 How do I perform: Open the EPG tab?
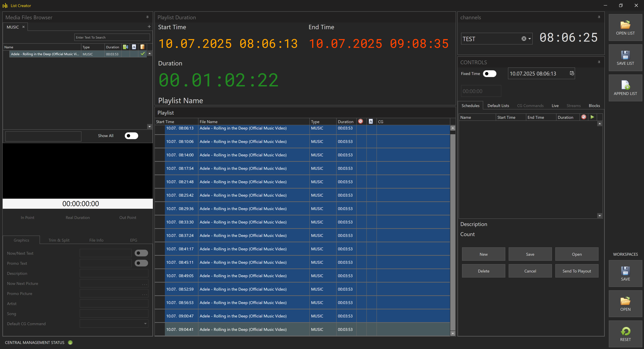tap(133, 240)
